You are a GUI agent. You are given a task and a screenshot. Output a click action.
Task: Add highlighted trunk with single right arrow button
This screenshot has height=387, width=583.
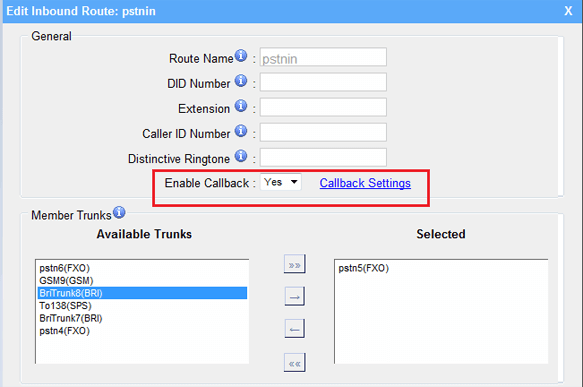pos(294,296)
